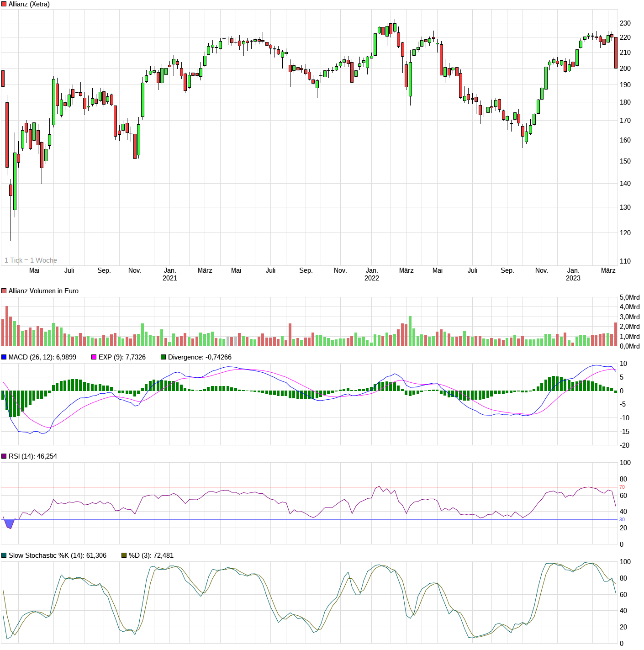Select the purple RSI (14) legend icon
Viewport: 644px width, 650px height.
point(5,455)
